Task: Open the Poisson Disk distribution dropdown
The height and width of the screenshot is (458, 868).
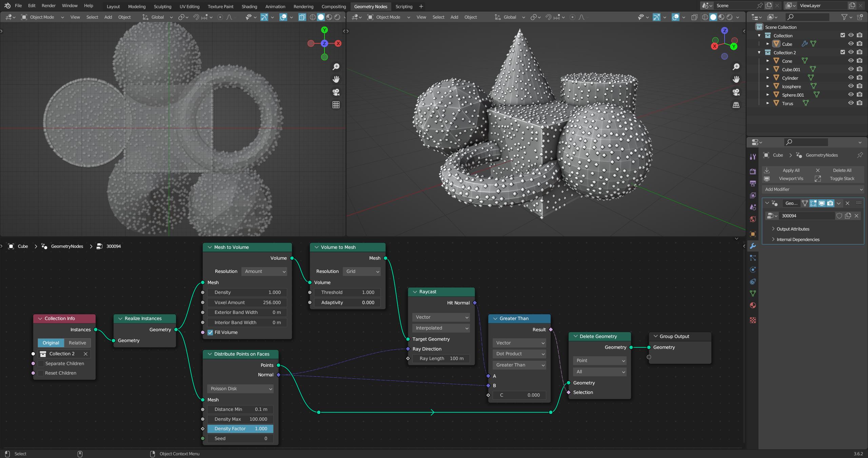Action: pyautogui.click(x=240, y=389)
